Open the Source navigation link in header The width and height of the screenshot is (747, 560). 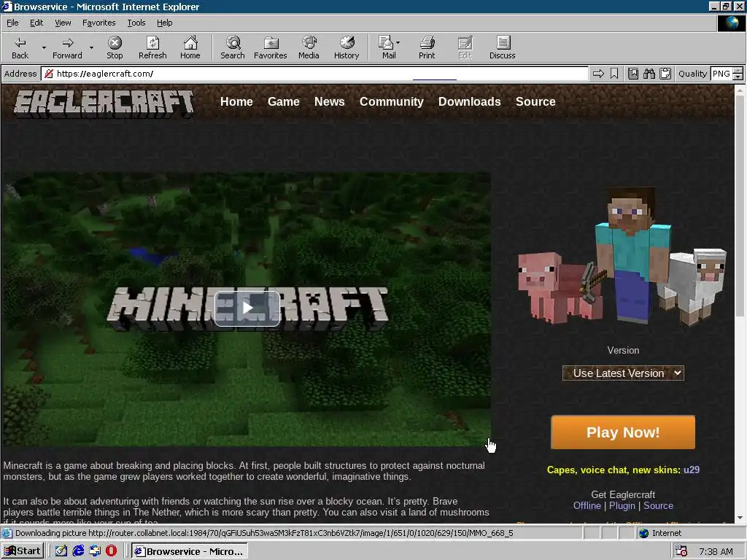click(x=535, y=102)
